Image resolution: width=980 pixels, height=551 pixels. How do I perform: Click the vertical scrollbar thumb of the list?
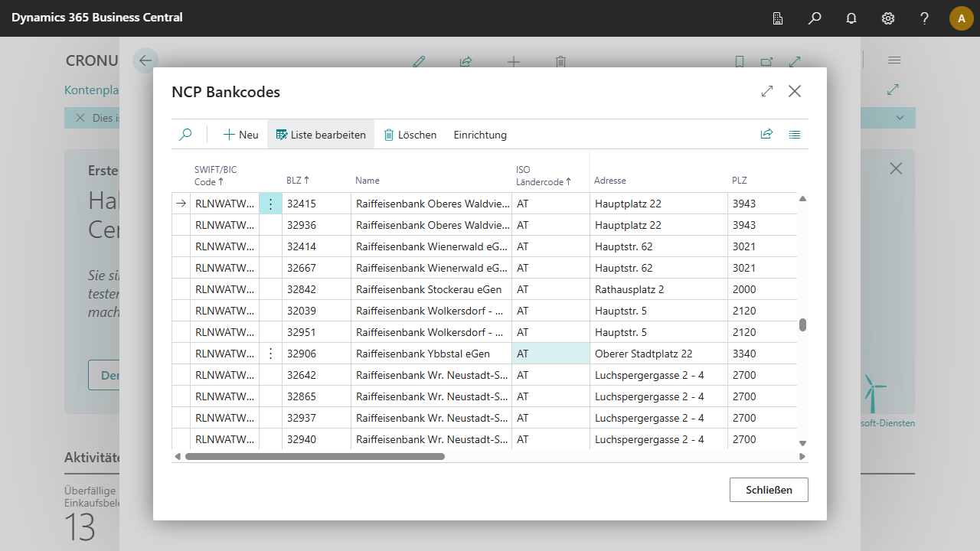tap(803, 324)
